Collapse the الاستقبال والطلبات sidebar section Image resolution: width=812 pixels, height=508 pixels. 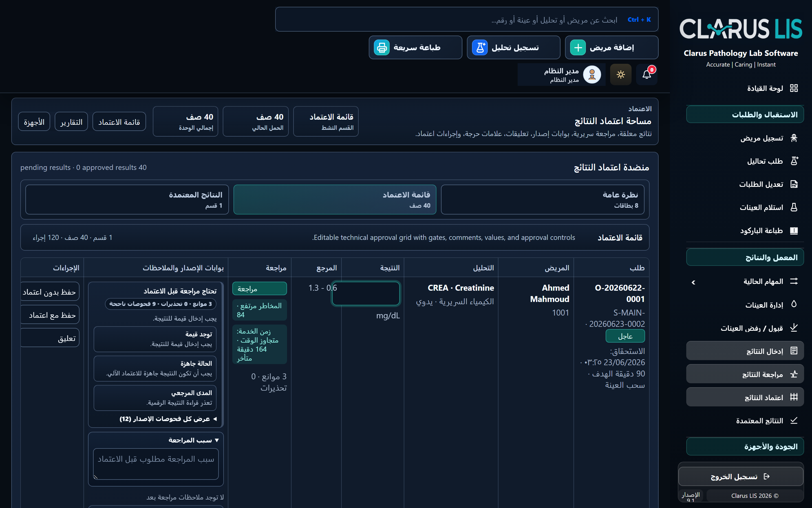(745, 115)
